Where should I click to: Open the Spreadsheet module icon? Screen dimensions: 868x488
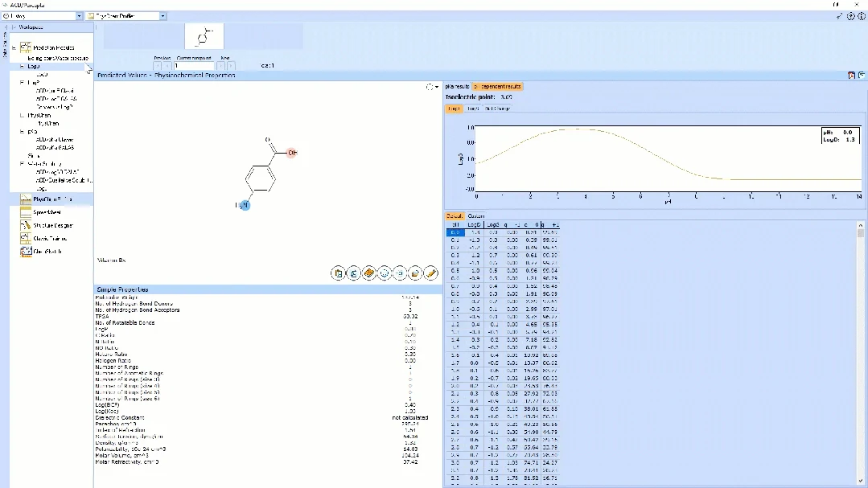point(26,212)
